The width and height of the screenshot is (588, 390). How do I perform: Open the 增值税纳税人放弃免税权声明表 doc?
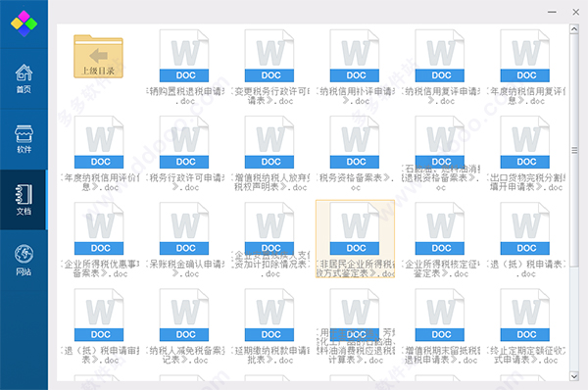(x=269, y=154)
